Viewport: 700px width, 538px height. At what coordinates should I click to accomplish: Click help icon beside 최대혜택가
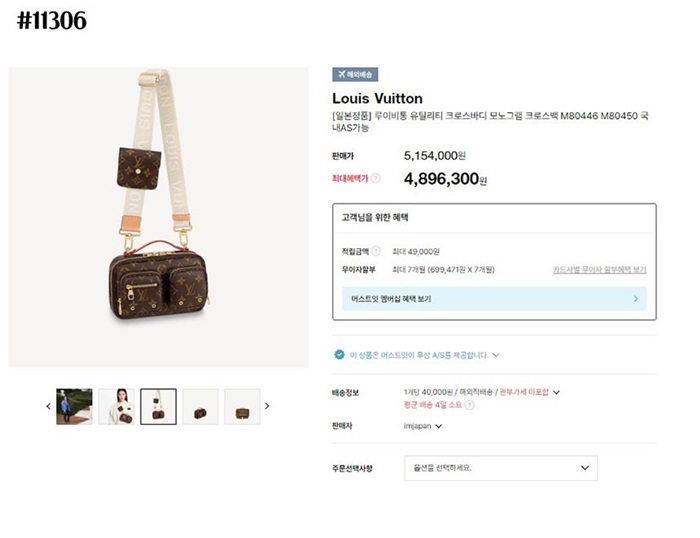[376, 178]
